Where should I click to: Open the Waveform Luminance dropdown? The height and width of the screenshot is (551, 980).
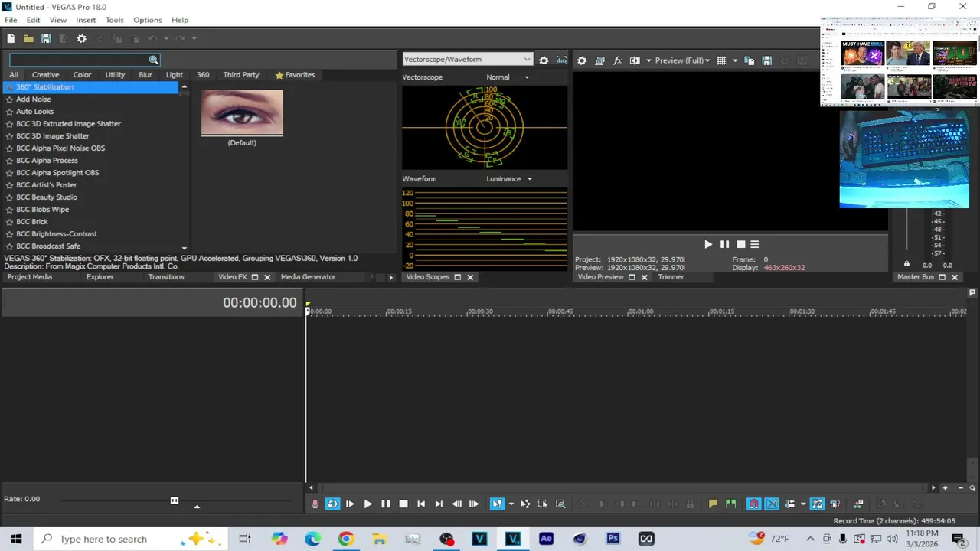[509, 179]
